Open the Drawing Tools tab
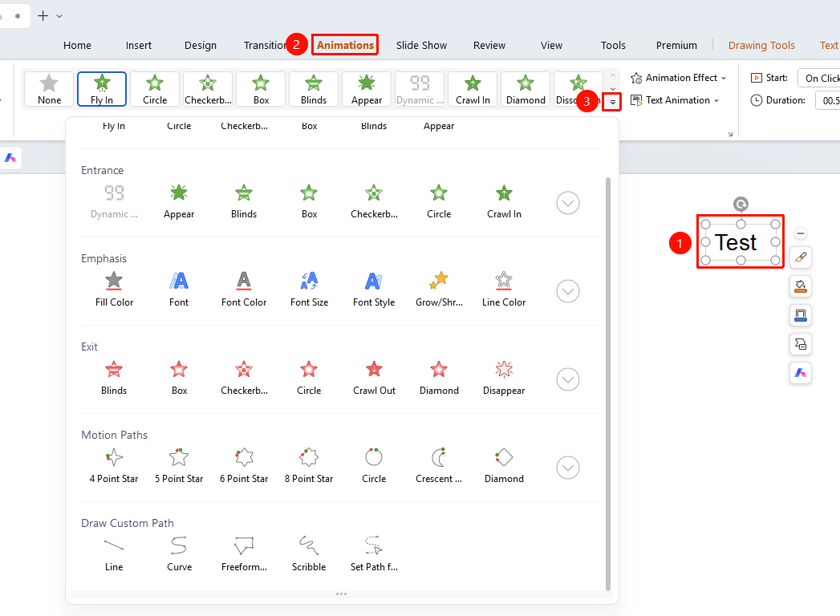Screen dimensions: 840x616 pos(761,46)
